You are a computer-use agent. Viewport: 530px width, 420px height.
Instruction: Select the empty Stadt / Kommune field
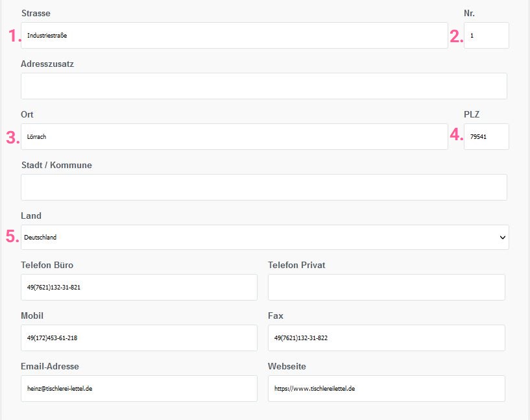pos(263,188)
